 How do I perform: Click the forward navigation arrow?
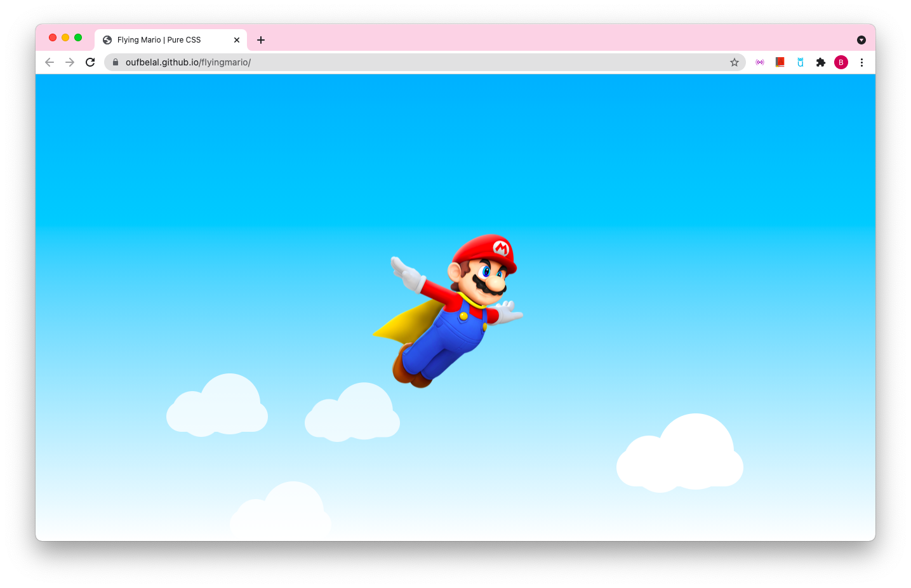pos(70,62)
